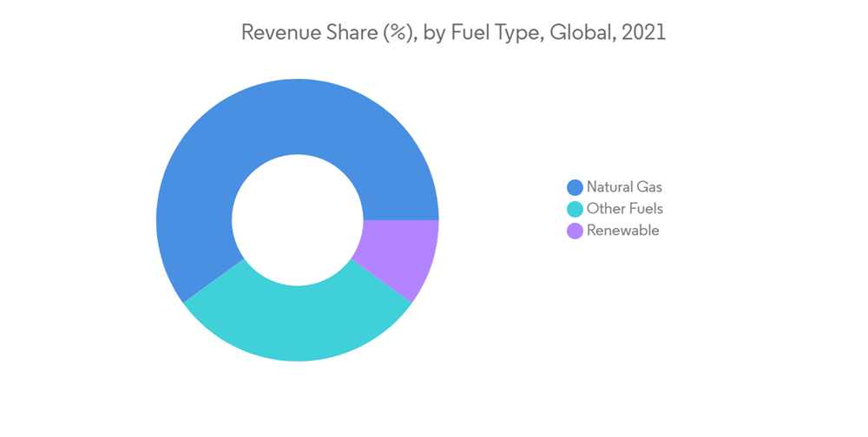
Task: Click the year "2021" in the title
Action: click(x=644, y=33)
